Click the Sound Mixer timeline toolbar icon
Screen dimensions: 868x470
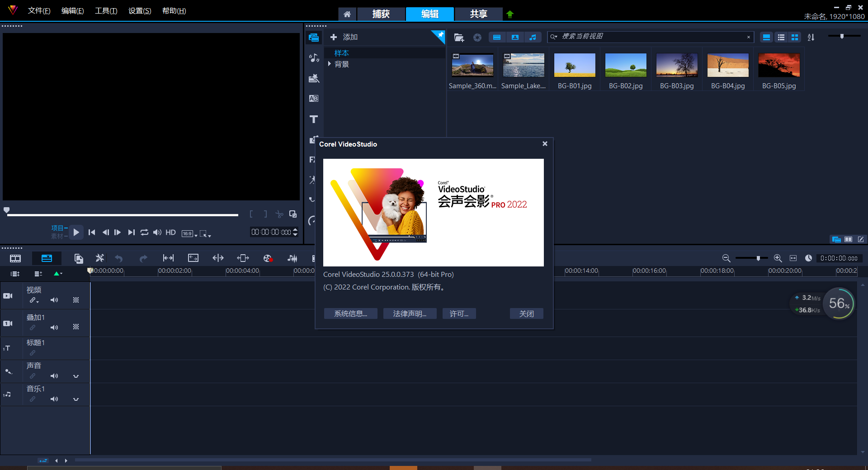292,258
